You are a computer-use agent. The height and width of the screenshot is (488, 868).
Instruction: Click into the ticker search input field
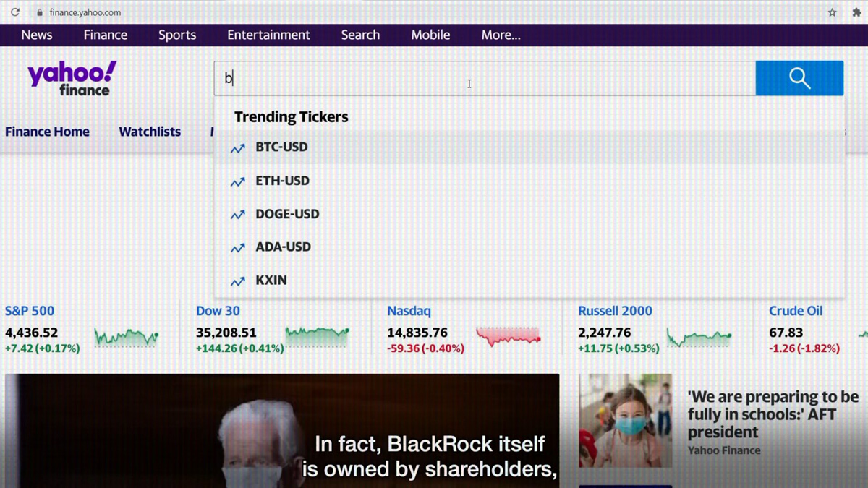[x=485, y=78]
